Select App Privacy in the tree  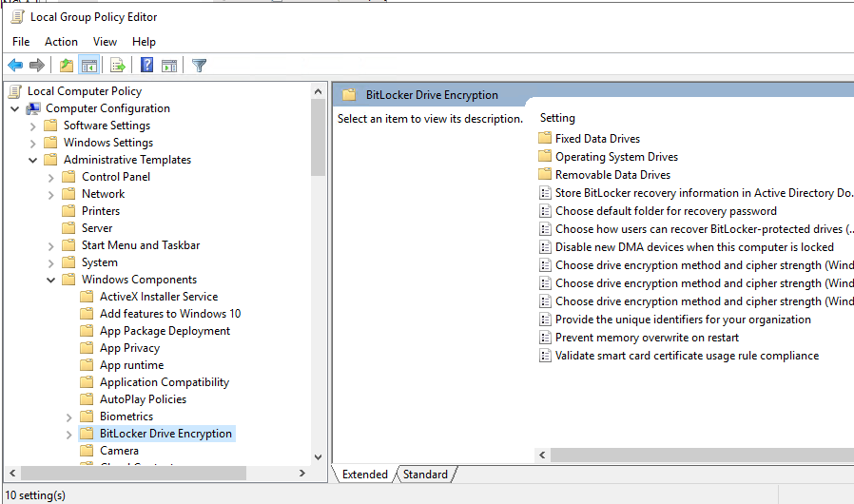129,348
